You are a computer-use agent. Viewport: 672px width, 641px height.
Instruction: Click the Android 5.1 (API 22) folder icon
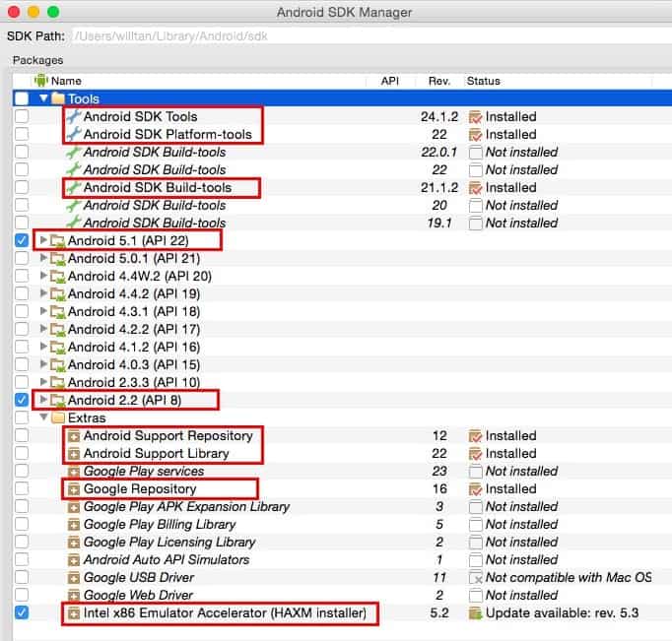pyautogui.click(x=57, y=241)
